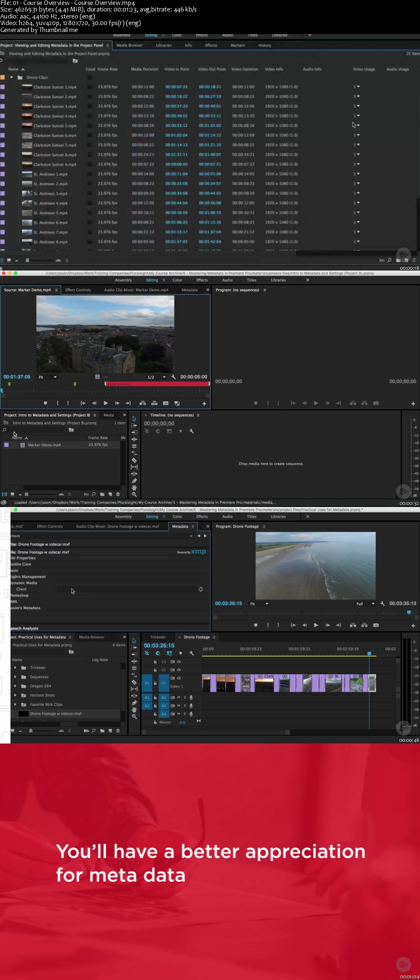Sort by the Media Duration column header

tap(144, 69)
